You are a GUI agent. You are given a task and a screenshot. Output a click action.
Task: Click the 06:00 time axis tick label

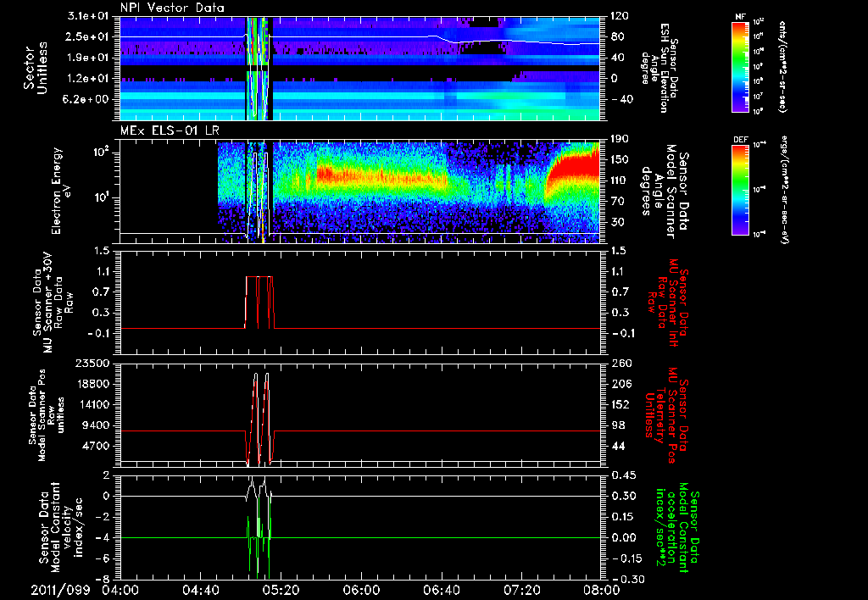tap(361, 590)
